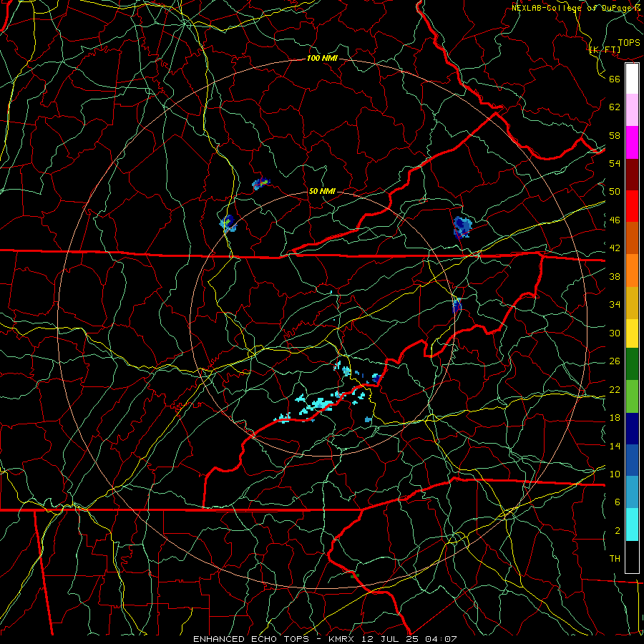This screenshot has height=644, width=644.
Task: Click the legend value '46'
Action: [615, 220]
